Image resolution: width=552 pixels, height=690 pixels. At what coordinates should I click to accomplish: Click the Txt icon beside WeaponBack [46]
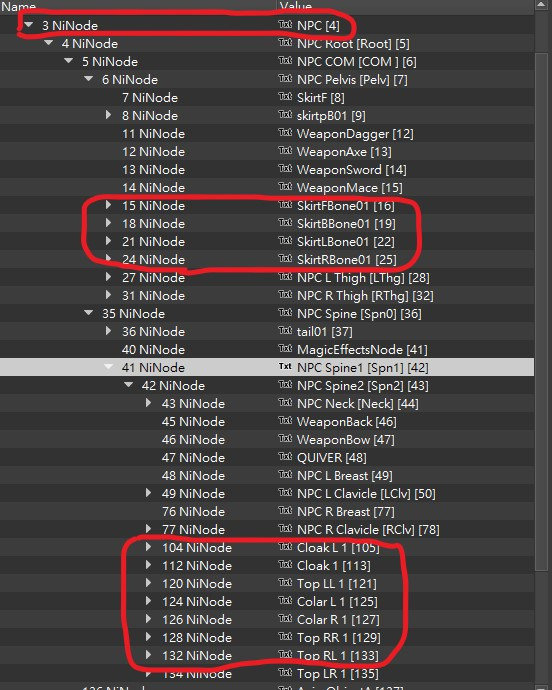(x=285, y=421)
